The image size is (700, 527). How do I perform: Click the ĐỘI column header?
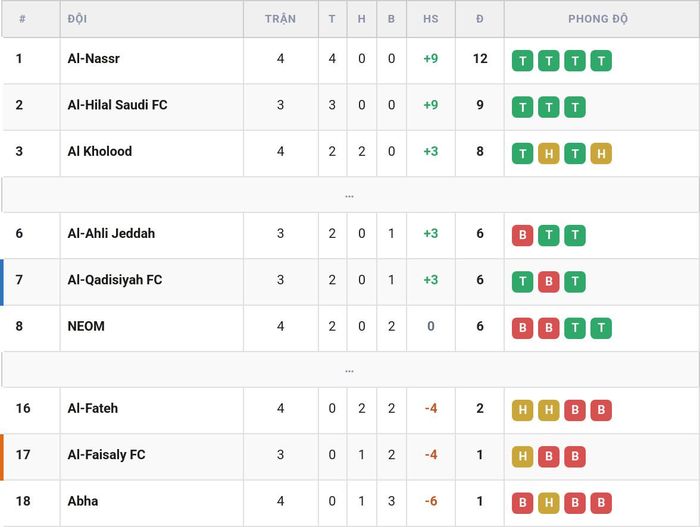(77, 19)
